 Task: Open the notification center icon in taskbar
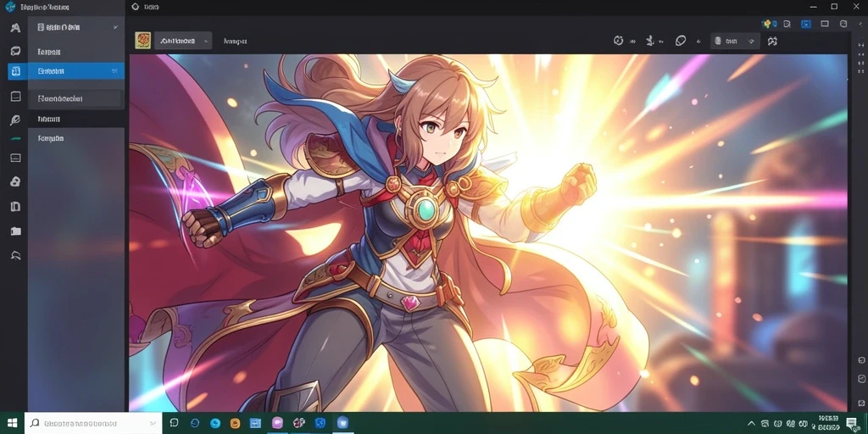851,424
